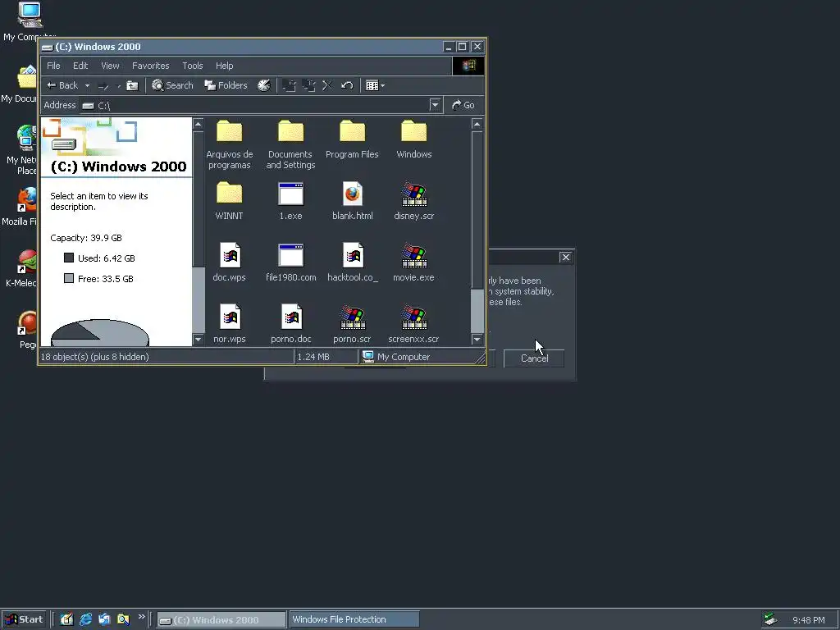Open the Favorites menu
The height and width of the screenshot is (630, 840).
(151, 66)
